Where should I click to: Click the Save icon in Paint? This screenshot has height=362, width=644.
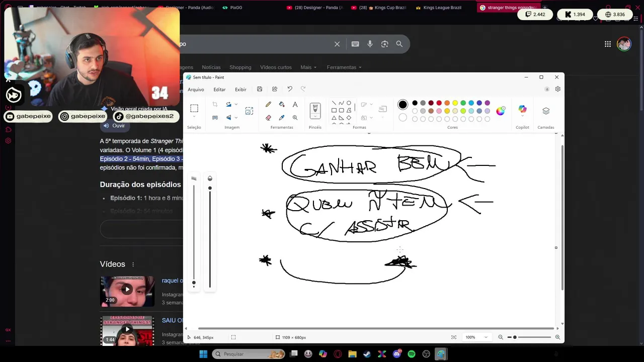point(260,89)
